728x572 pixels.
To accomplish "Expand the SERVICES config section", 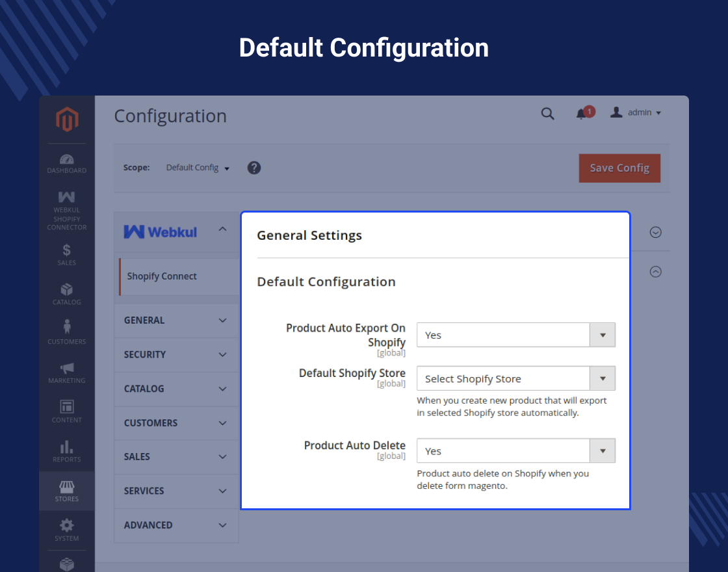I will point(176,491).
